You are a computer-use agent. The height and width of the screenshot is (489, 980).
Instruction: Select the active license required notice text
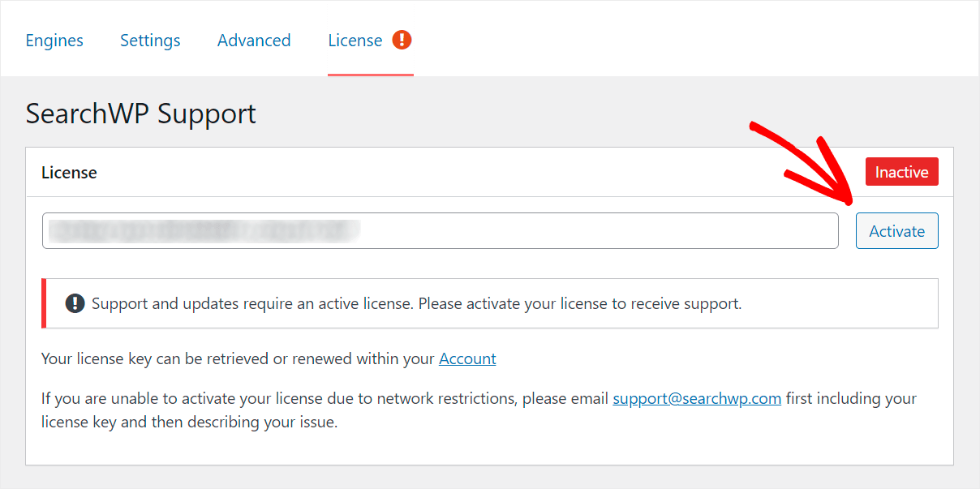coord(417,304)
